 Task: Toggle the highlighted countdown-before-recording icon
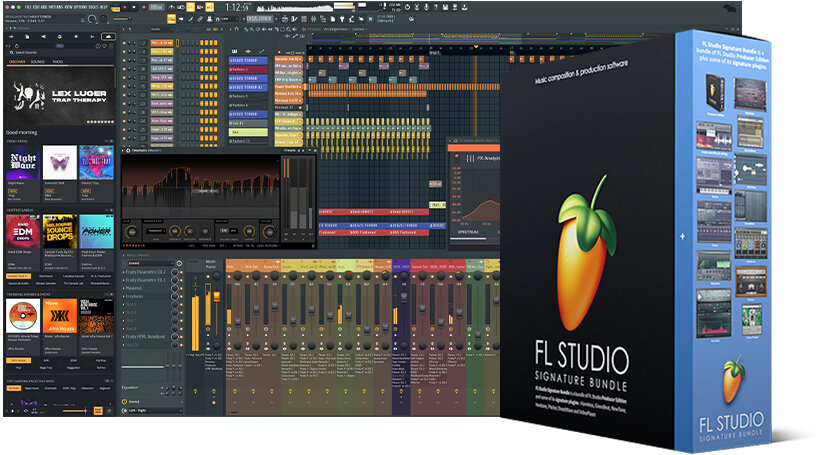[190, 7]
